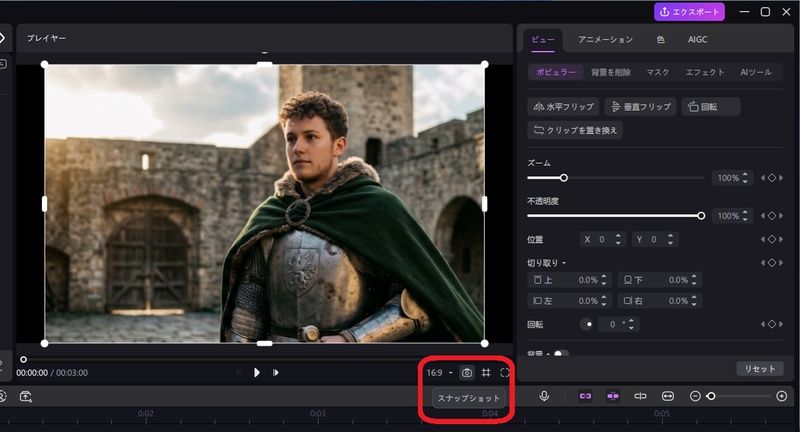Go to next 回転 keyframe arrow
This screenshot has height=432, width=800.
coord(781,324)
